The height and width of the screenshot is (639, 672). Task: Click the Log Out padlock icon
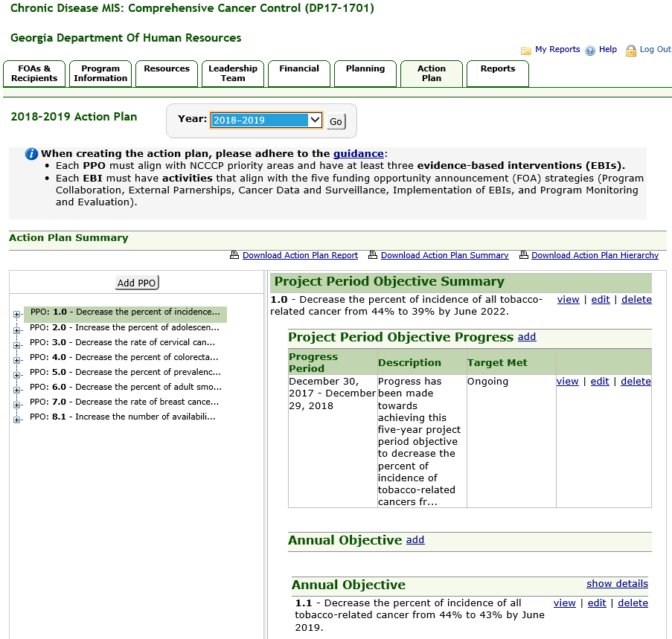[631, 51]
